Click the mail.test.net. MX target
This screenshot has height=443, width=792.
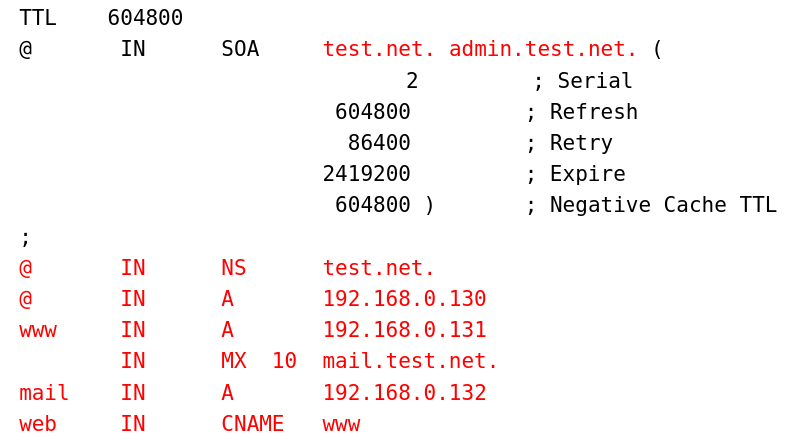tap(410, 361)
